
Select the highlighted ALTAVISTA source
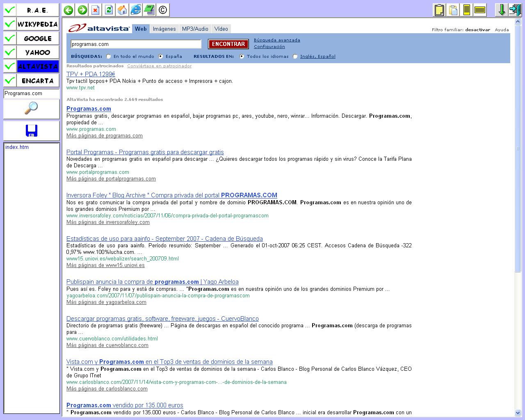(x=38, y=66)
